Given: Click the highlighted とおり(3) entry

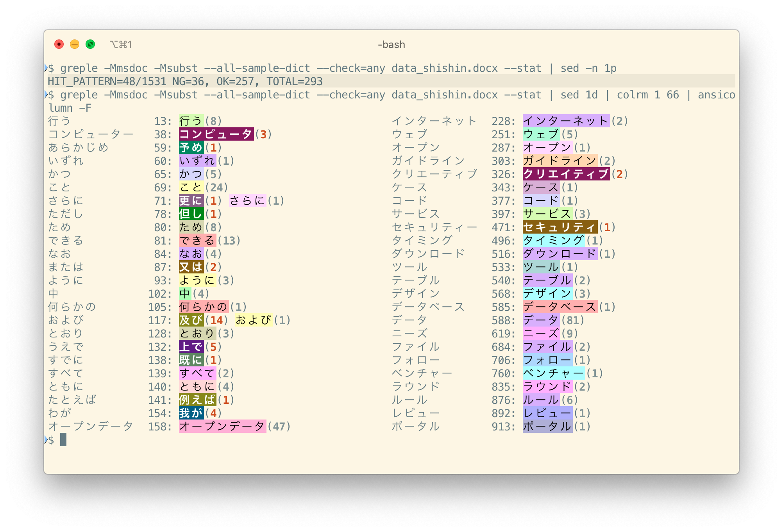Looking at the screenshot, I should click(x=197, y=334).
